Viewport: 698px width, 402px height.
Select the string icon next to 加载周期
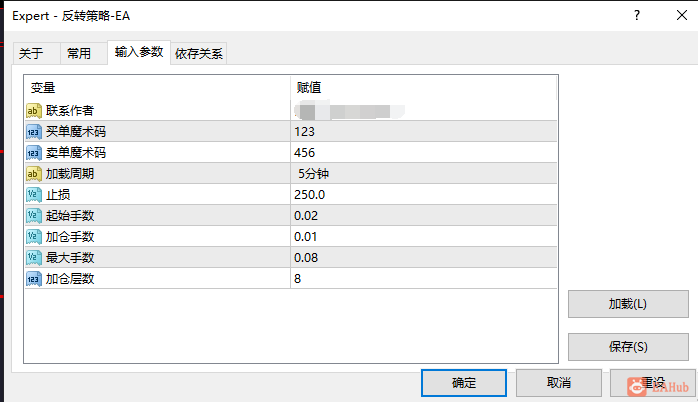point(34,174)
